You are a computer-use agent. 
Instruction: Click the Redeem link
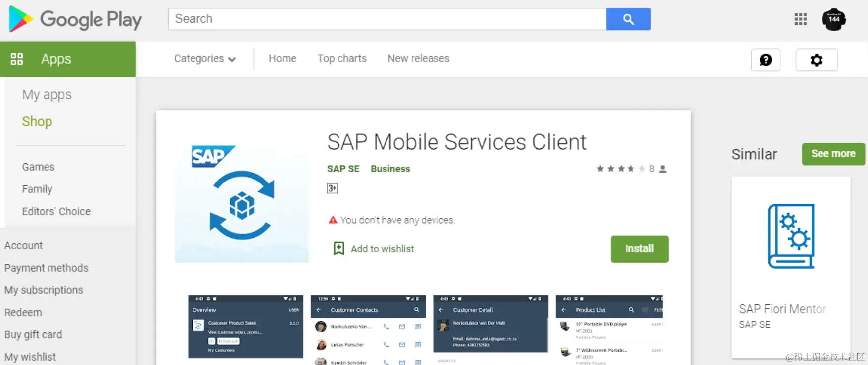tap(23, 312)
